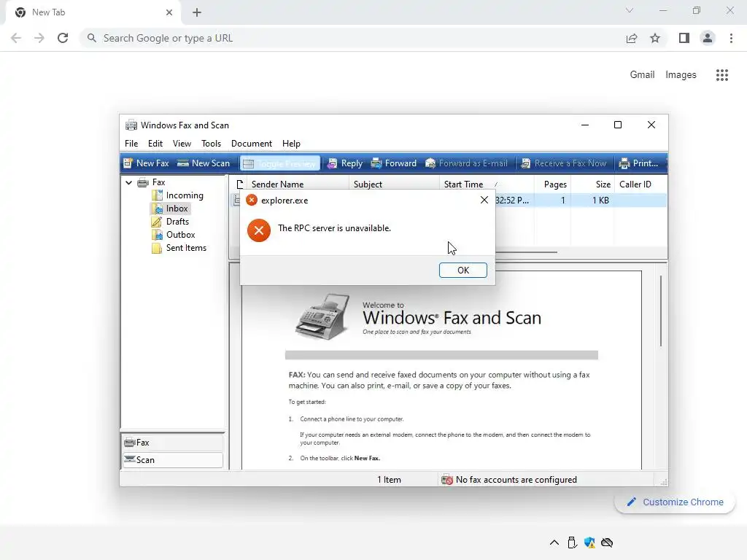Toggle the preview pane button
Screen dimensions: 747x560
click(x=280, y=163)
